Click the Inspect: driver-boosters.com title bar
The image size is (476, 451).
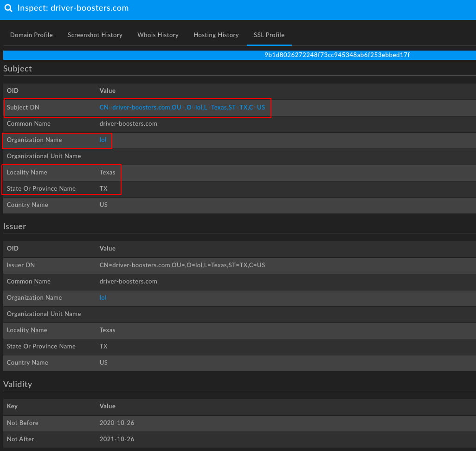click(x=73, y=8)
